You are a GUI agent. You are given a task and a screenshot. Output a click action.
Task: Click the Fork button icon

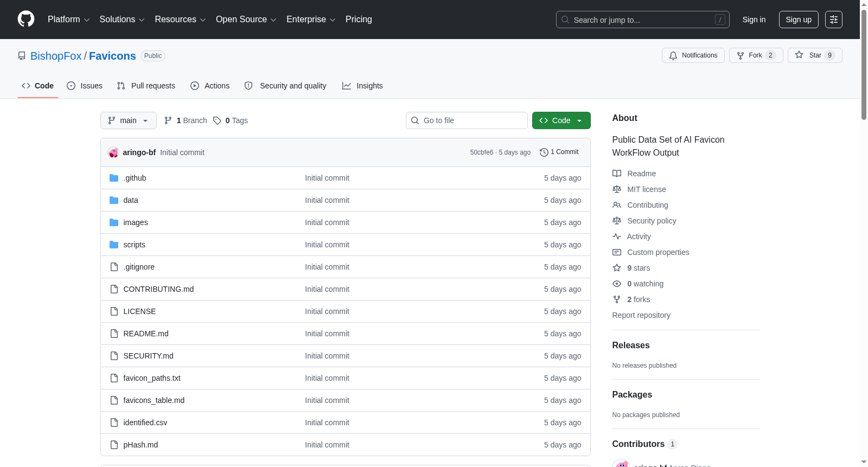(741, 55)
